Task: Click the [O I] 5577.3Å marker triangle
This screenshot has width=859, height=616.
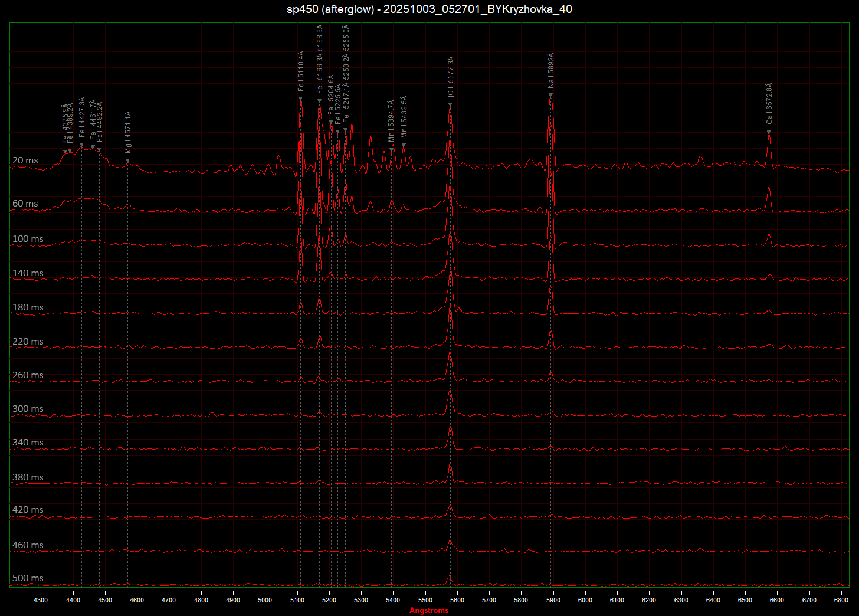Action: [450, 105]
